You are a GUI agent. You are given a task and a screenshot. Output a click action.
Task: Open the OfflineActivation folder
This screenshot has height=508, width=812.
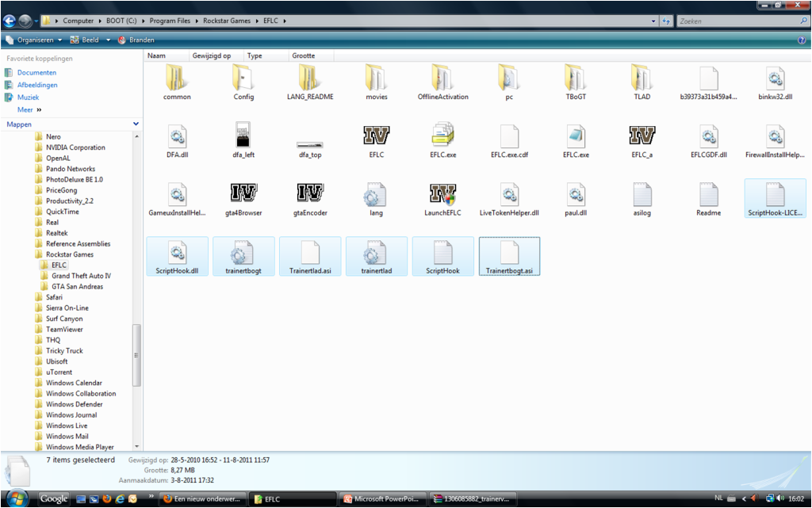[x=442, y=82]
